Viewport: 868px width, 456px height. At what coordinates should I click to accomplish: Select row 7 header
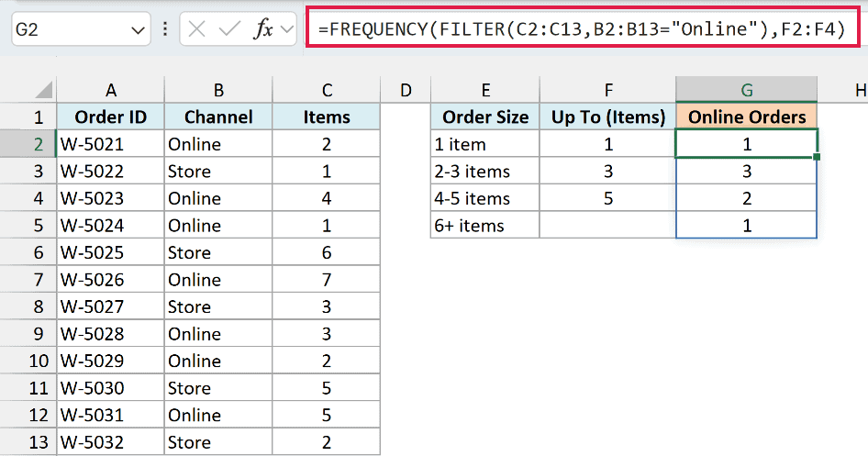pos(28,280)
